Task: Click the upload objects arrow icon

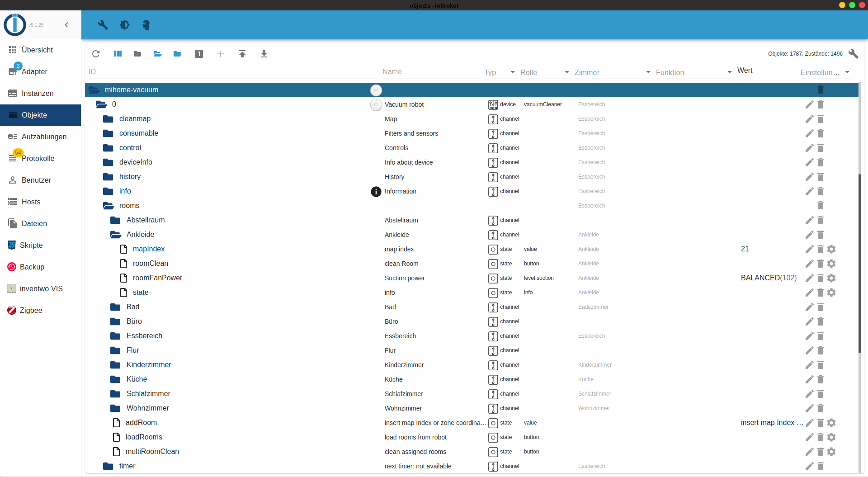Action: 242,54
